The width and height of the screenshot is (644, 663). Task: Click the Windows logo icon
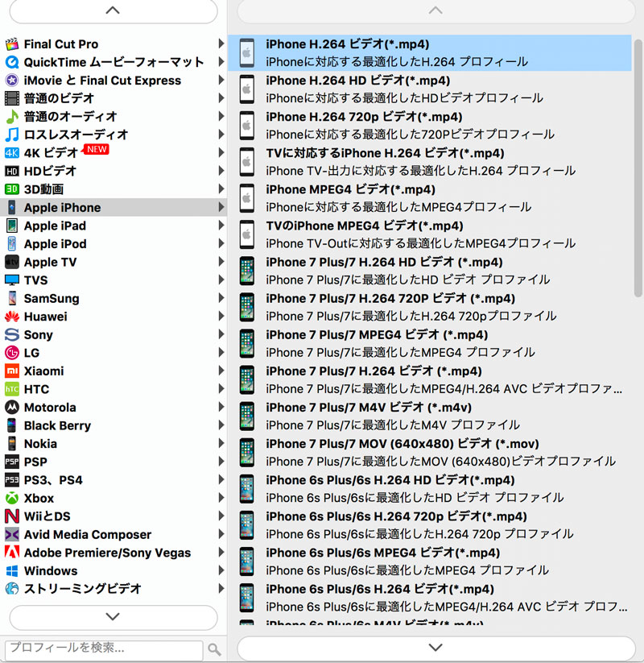pos(12,571)
